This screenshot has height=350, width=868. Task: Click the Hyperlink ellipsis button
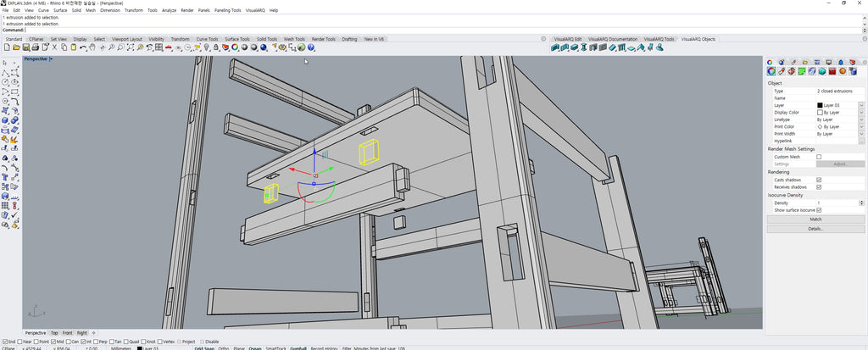pos(861,142)
